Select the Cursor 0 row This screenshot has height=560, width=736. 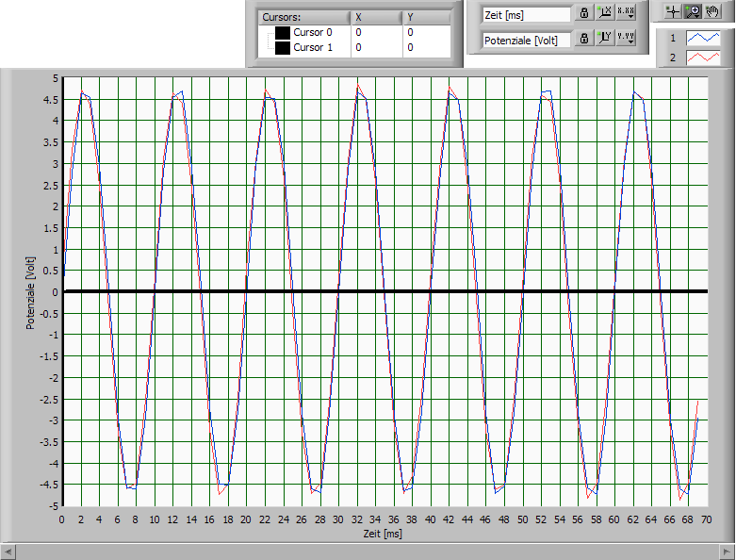(x=354, y=32)
